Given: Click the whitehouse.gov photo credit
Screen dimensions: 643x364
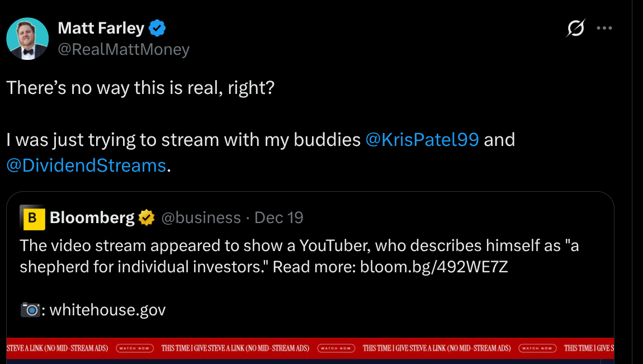Looking at the screenshot, I should pyautogui.click(x=108, y=310).
